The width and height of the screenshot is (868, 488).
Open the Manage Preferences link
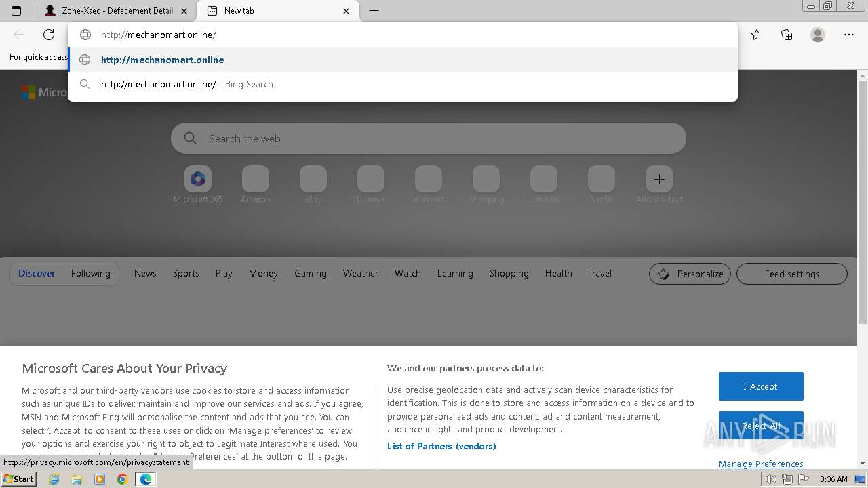[x=761, y=464]
